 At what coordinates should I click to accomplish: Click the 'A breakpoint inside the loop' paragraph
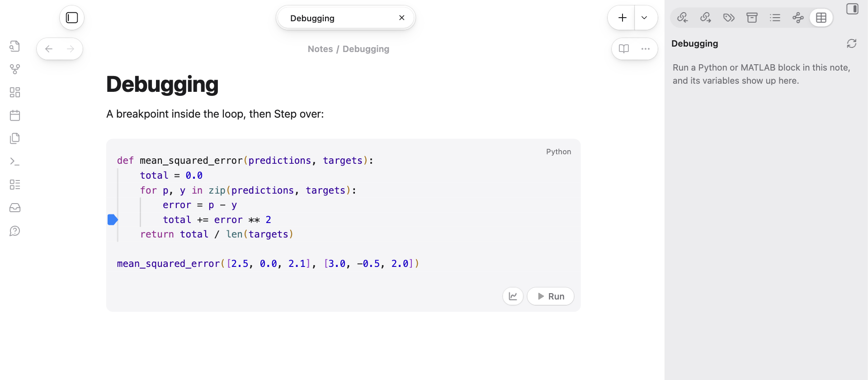pyautogui.click(x=215, y=114)
